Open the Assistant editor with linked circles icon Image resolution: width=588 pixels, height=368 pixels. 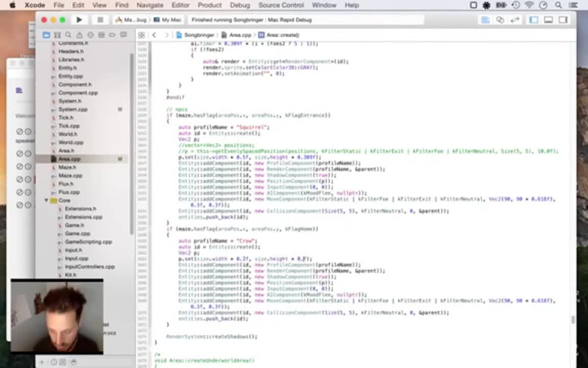click(500, 19)
